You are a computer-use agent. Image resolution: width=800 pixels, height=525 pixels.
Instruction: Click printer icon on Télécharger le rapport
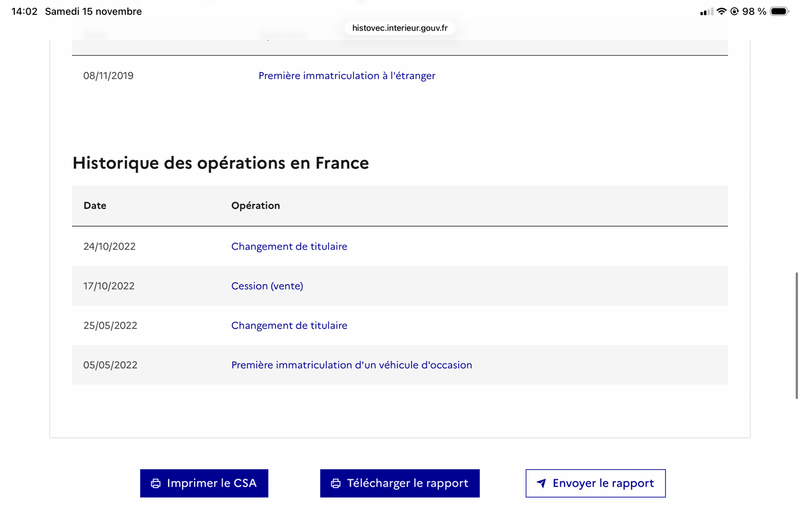[x=336, y=484]
